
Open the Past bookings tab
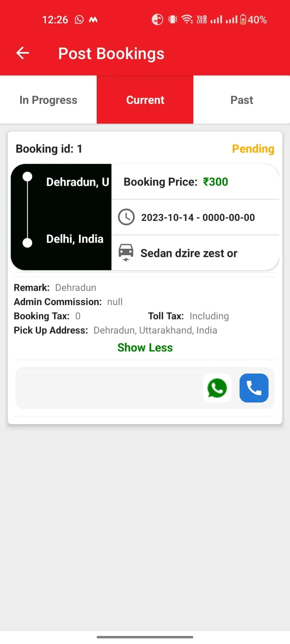click(x=242, y=100)
